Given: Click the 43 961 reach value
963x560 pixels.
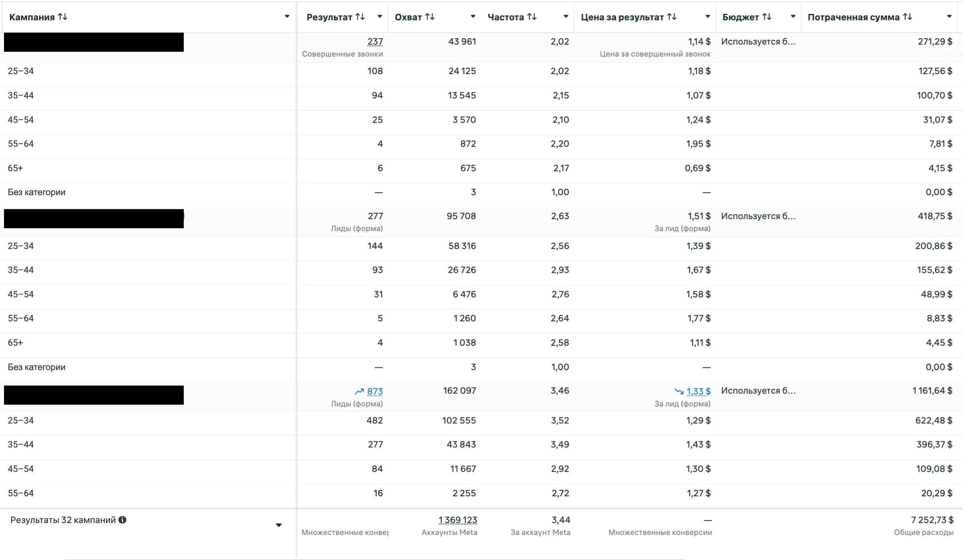Looking at the screenshot, I should 462,41.
